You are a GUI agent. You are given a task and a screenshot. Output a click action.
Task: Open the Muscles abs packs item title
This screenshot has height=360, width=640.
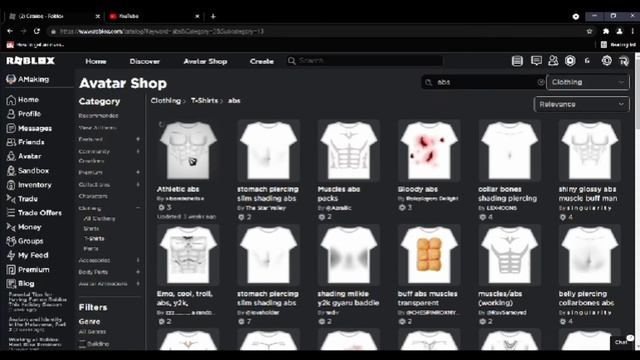point(339,194)
